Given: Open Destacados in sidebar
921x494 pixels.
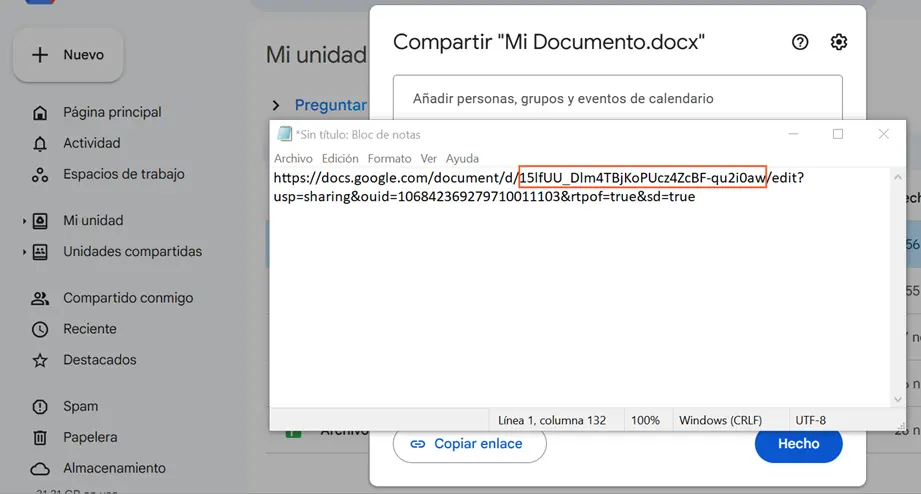Looking at the screenshot, I should point(100,359).
